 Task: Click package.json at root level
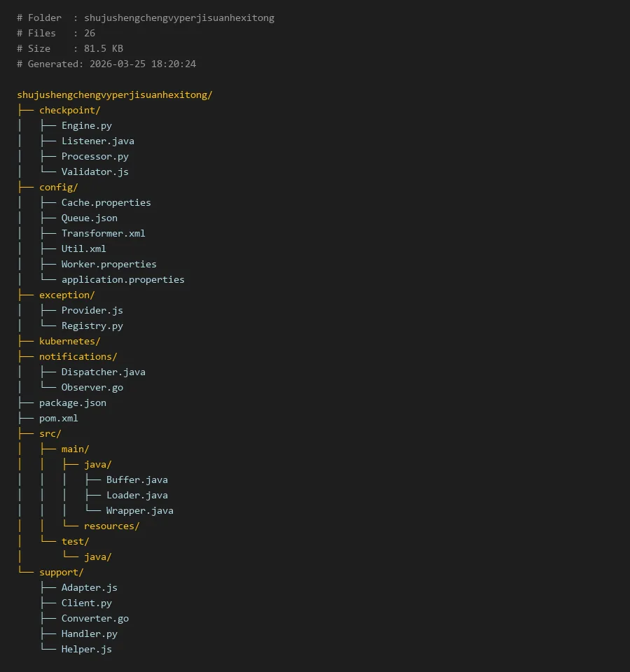point(72,402)
